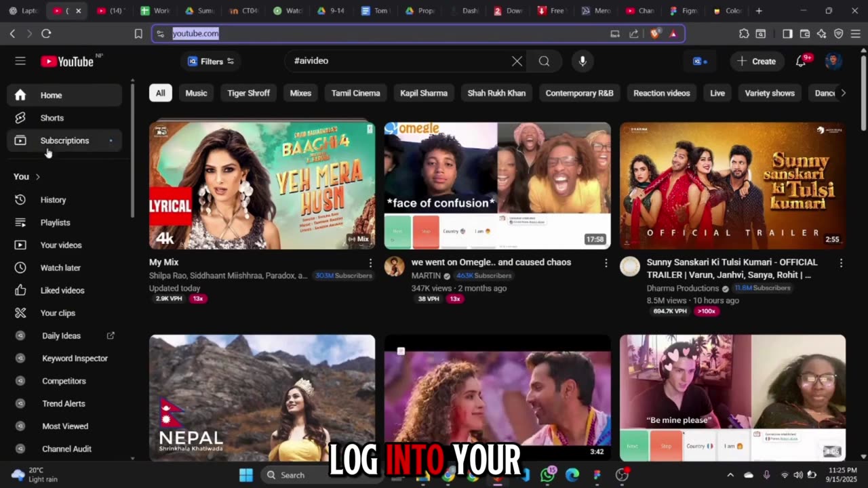
Task: Open History in the sidebar
Action: pos(64,200)
